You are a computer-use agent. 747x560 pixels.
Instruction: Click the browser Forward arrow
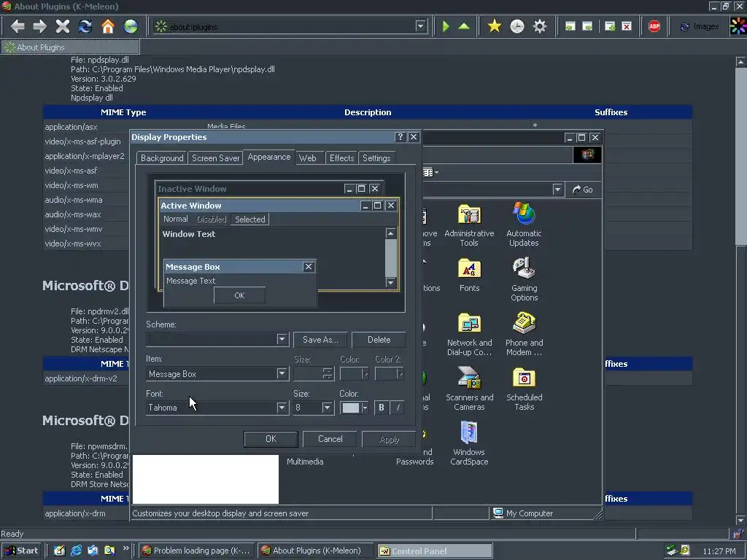click(x=40, y=26)
